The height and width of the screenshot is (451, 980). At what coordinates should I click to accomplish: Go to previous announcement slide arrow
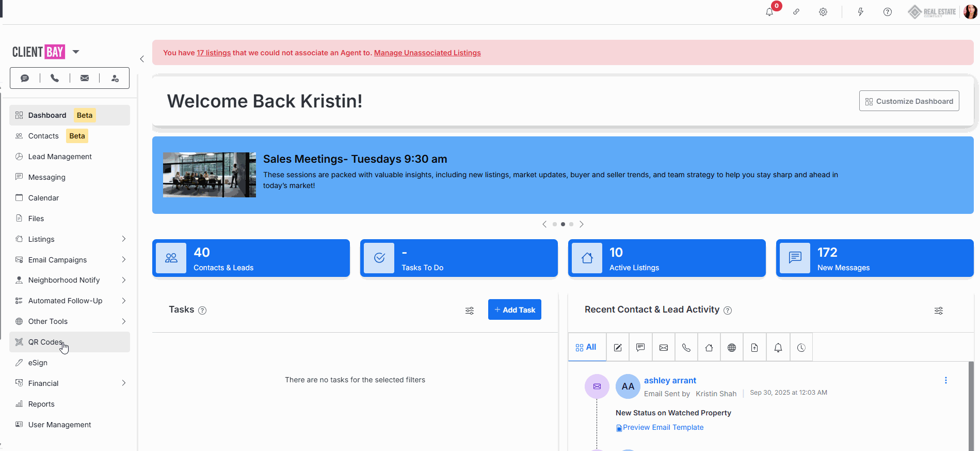(x=544, y=224)
